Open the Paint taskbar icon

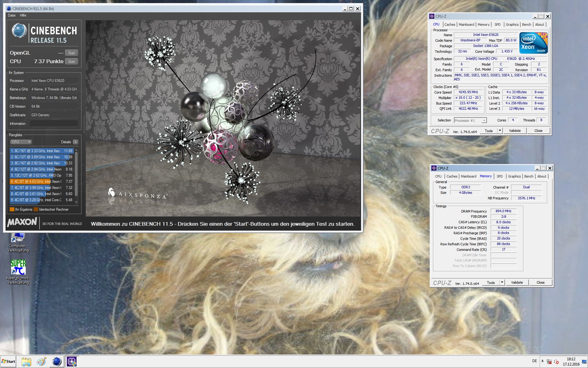click(x=41, y=362)
